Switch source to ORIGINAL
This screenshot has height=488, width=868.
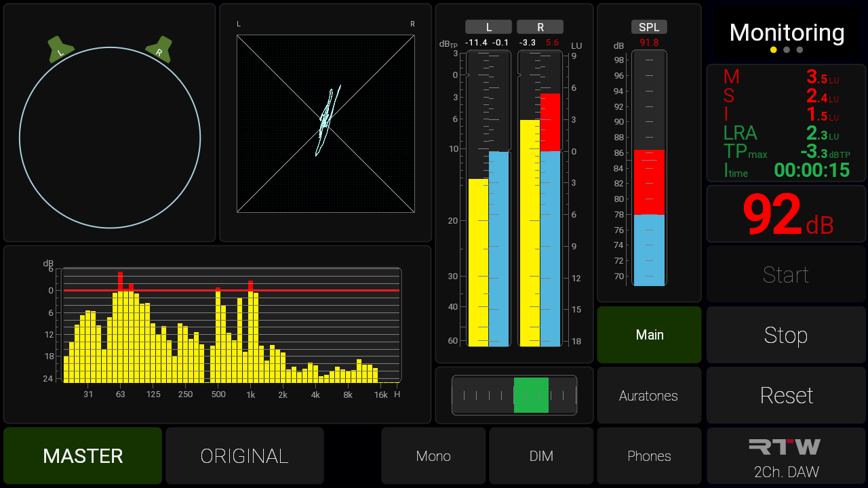point(244,456)
